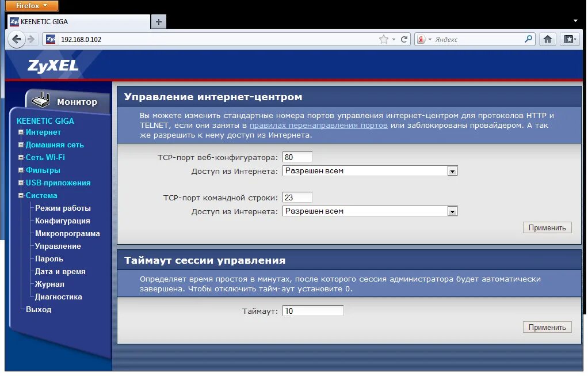Expand the USB-приложения tree node
The height and width of the screenshot is (376, 588).
pyautogui.click(x=21, y=183)
